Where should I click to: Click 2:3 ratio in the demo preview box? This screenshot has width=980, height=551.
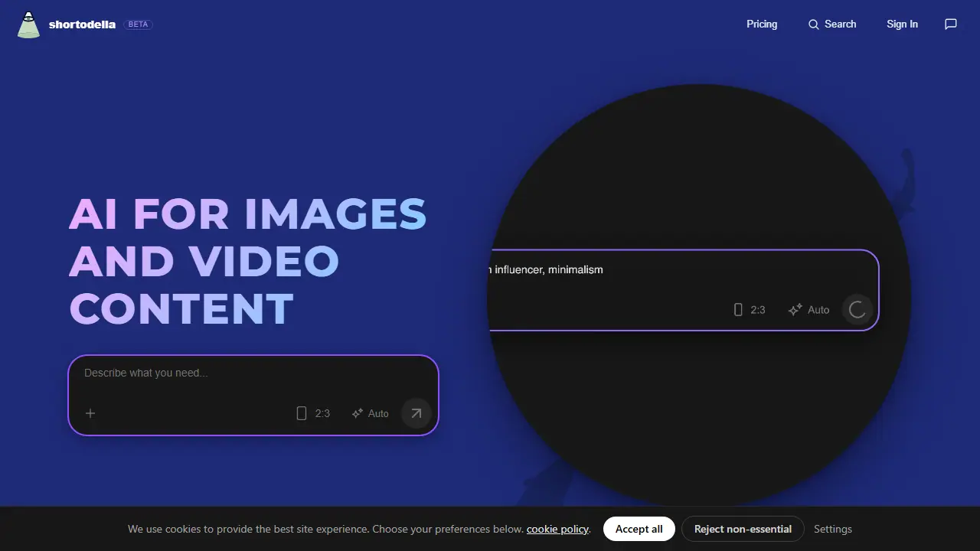[750, 310]
